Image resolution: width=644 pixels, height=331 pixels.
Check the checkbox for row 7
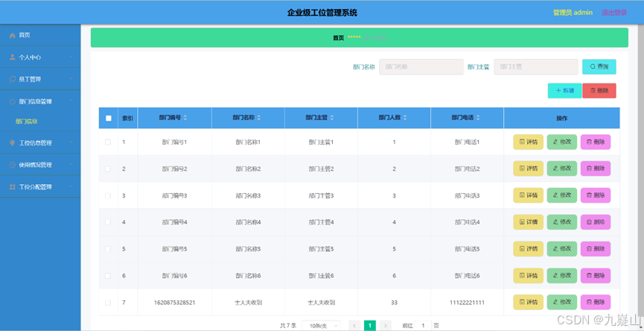point(108,303)
